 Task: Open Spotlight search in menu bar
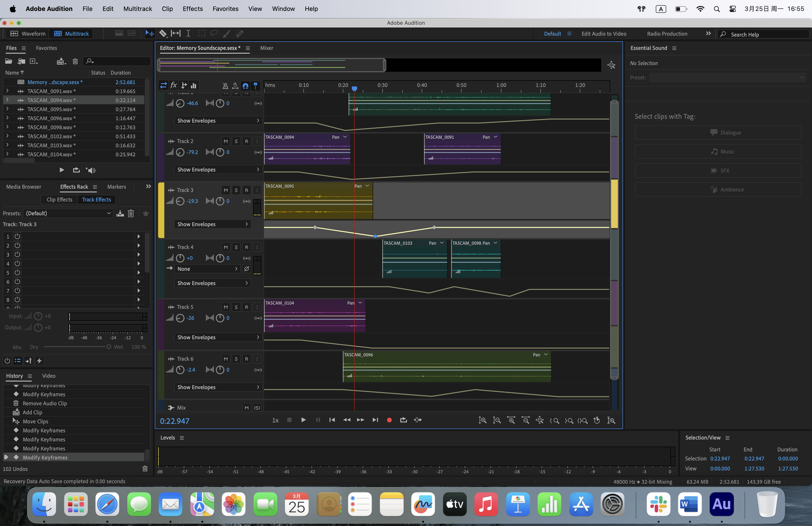(x=717, y=9)
